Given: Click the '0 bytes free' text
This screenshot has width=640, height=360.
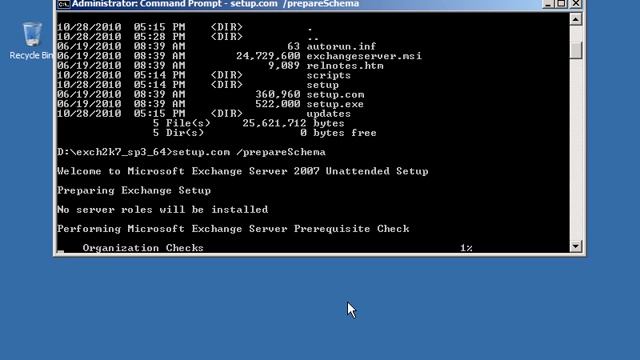Looking at the screenshot, I should (x=338, y=133).
